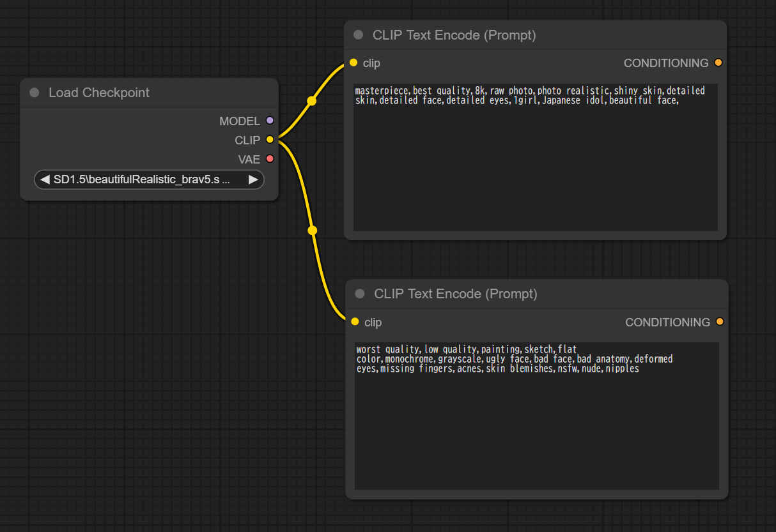Screen dimensions: 776x532
Task: Click clip input socket of the worst quality node
Action: pos(355,322)
